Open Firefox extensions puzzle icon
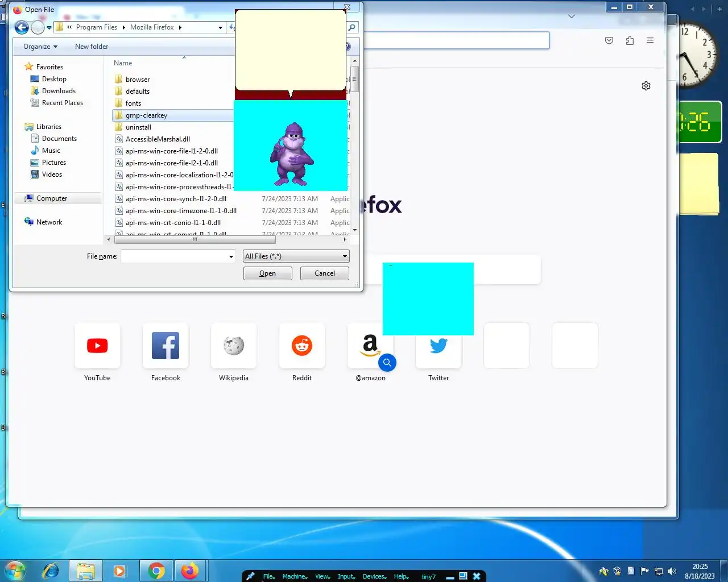The height and width of the screenshot is (582, 728). click(630, 40)
